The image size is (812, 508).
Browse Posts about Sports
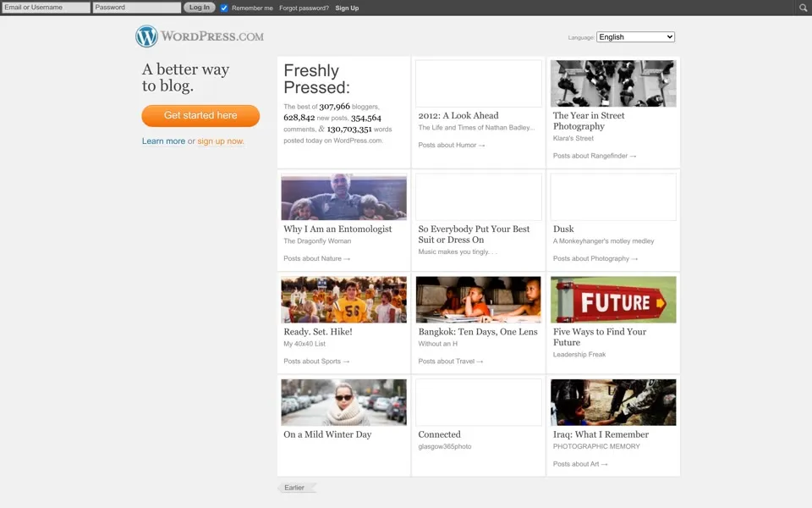tap(316, 362)
